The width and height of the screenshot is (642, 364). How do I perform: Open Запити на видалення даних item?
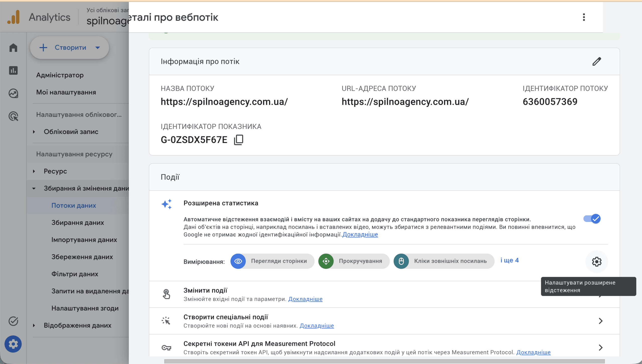90,291
